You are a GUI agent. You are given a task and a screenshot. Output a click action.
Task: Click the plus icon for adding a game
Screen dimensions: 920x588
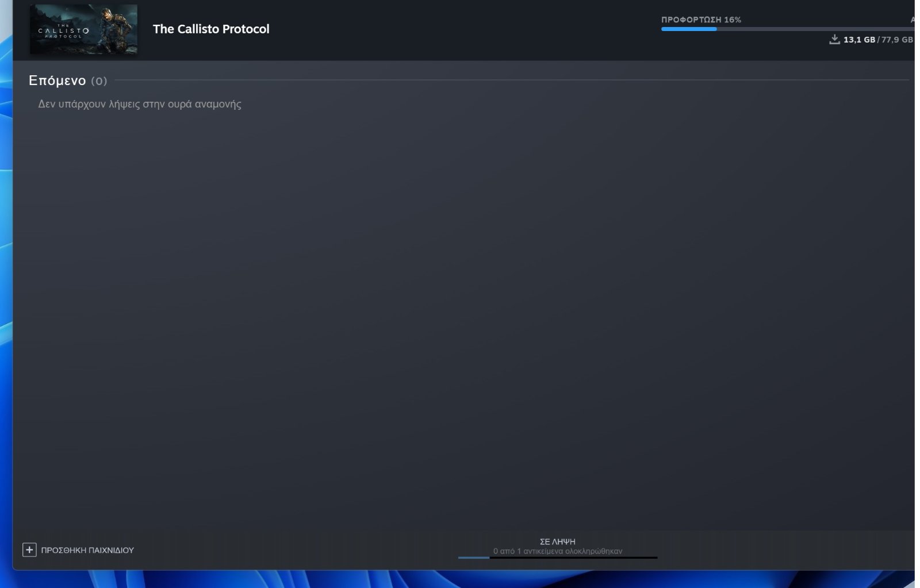29,550
